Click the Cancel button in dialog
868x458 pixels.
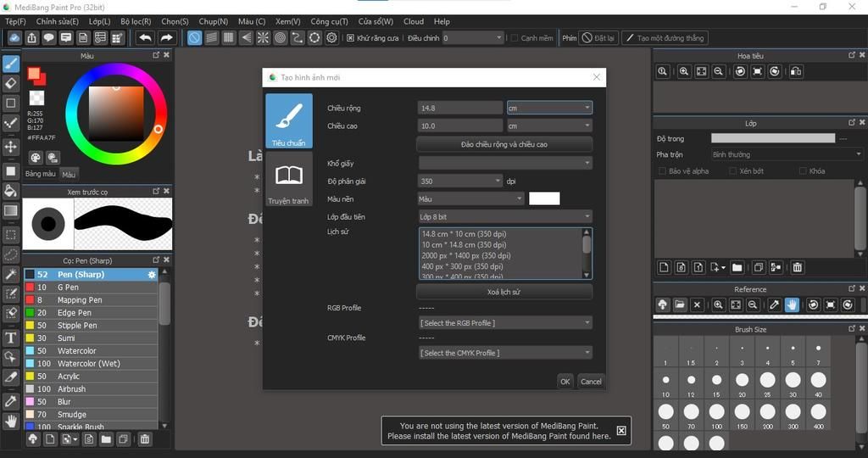click(x=591, y=381)
